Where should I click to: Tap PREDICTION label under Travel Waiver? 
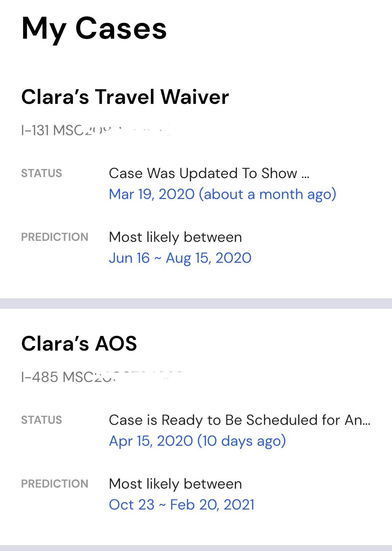click(x=55, y=237)
